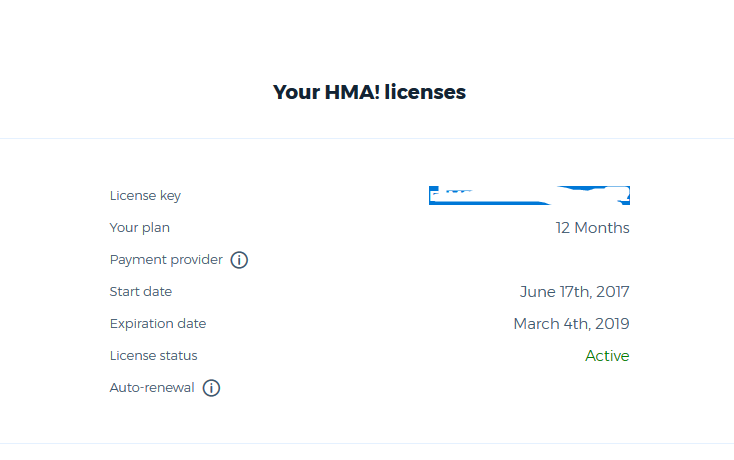Select the '12 Months' plan value
This screenshot has width=734, height=460.
[592, 228]
